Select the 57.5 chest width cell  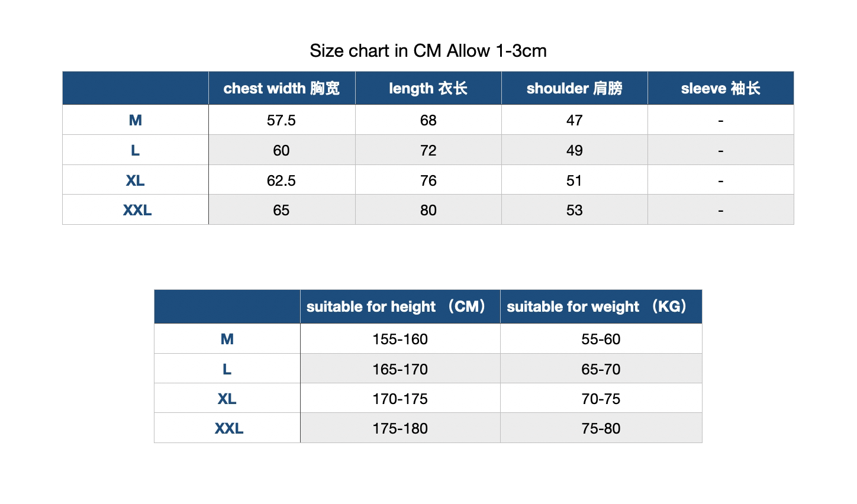pos(281,121)
